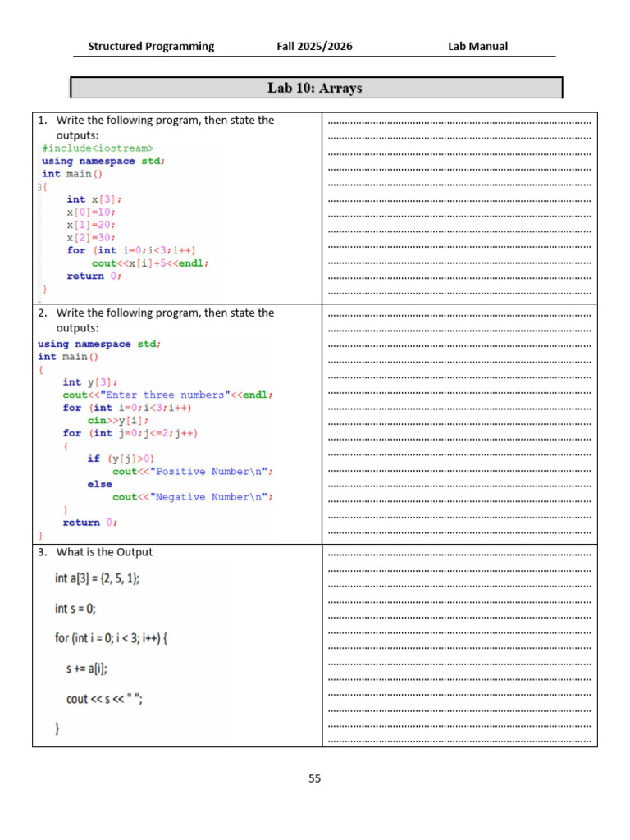Image resolution: width=630 pixels, height=840 pixels.
Task: Click the 'int a[3] = {2, 5, 1};' line
Action: pyautogui.click(x=97, y=578)
